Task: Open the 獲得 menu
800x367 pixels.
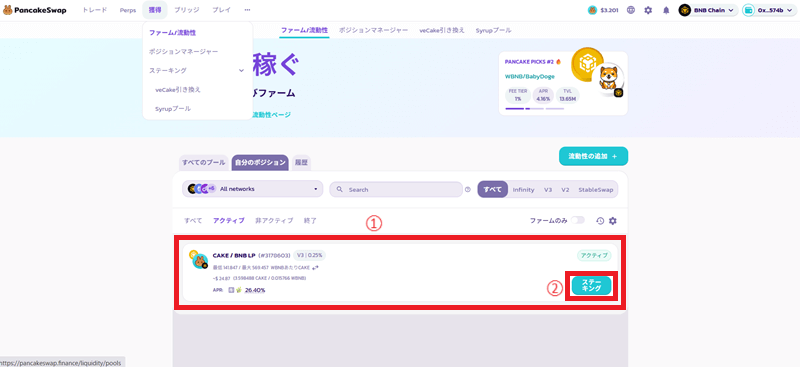Action: [x=155, y=10]
